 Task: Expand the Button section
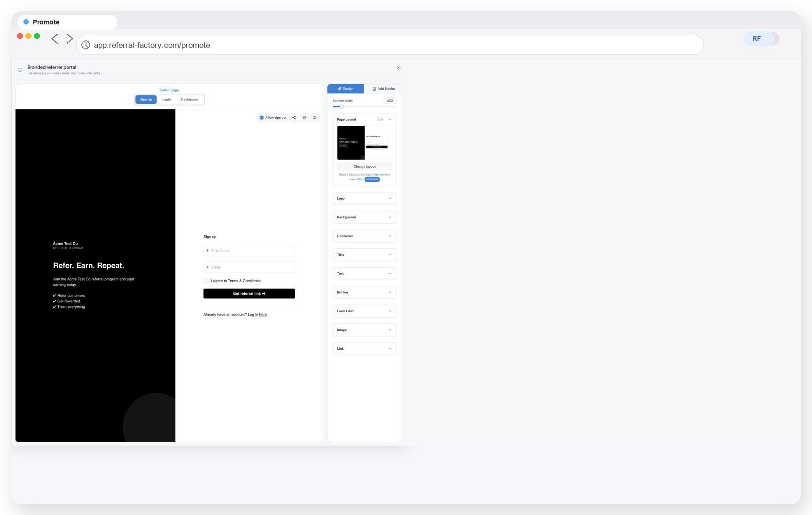point(365,292)
